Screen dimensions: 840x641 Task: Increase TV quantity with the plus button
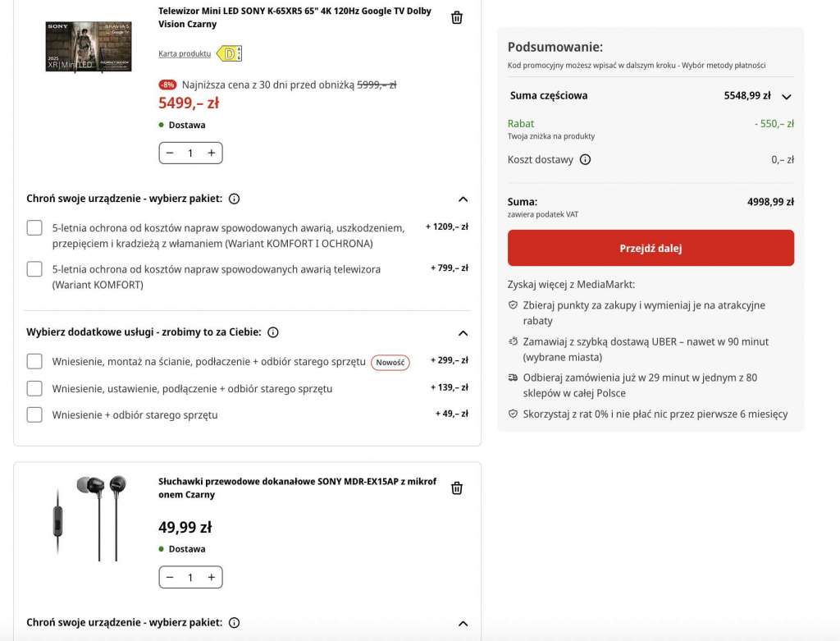pyautogui.click(x=212, y=153)
